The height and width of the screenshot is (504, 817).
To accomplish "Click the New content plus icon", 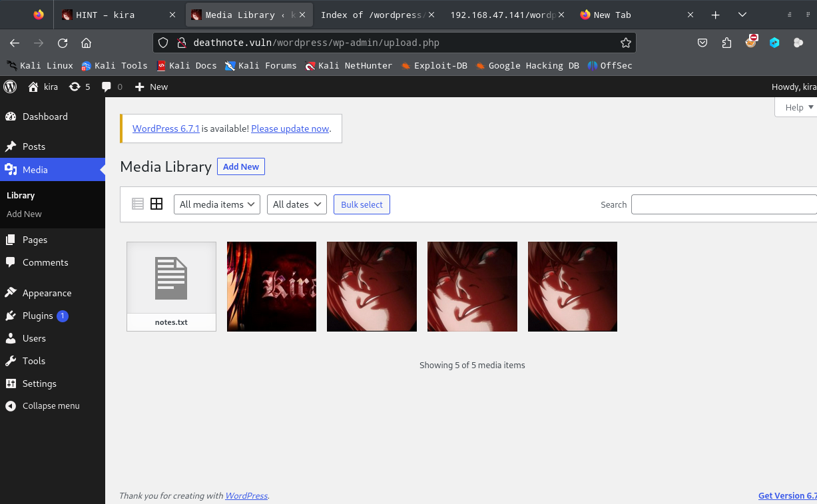I will click(139, 87).
